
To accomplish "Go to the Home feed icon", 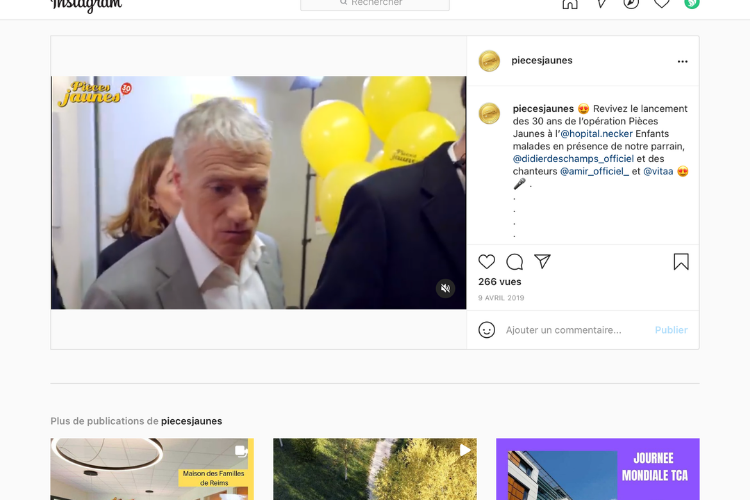I will click(570, 4).
